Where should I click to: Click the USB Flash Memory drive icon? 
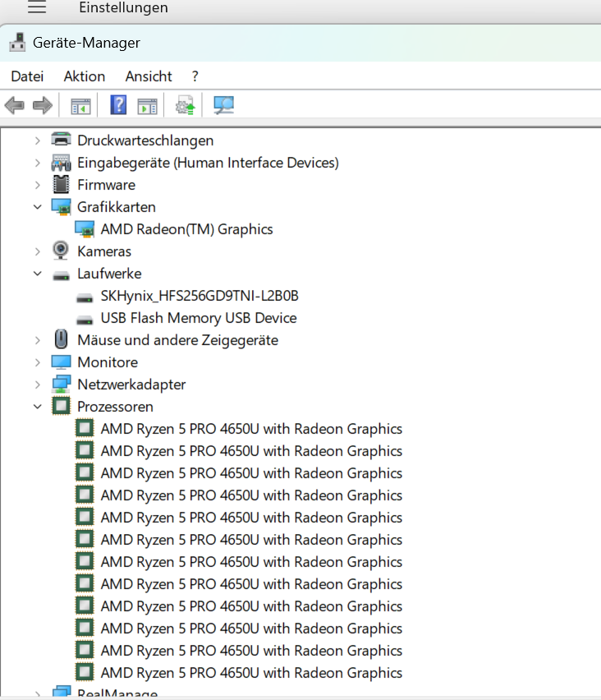85,320
